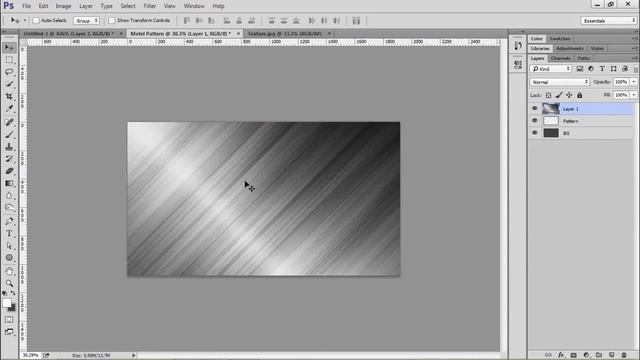Open the Normal blend mode dropdown

point(560,82)
